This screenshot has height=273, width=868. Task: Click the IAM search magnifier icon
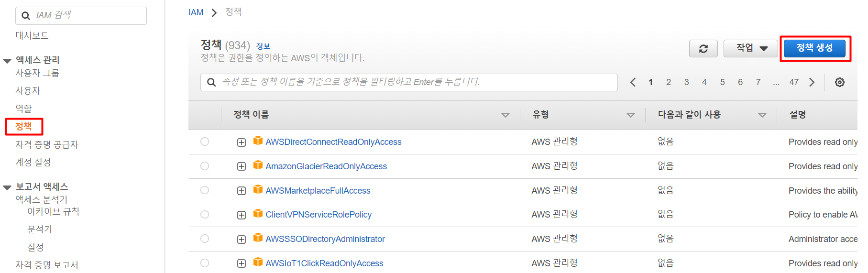coord(26,16)
